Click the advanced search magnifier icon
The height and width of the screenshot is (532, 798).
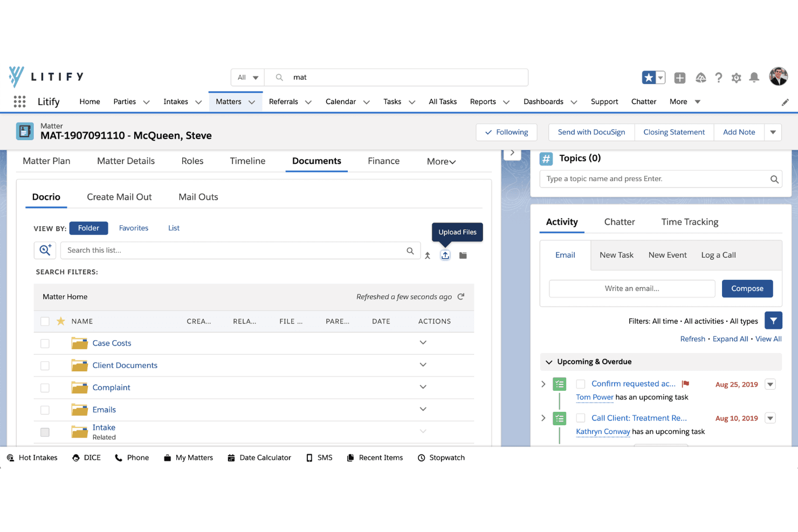[45, 250]
